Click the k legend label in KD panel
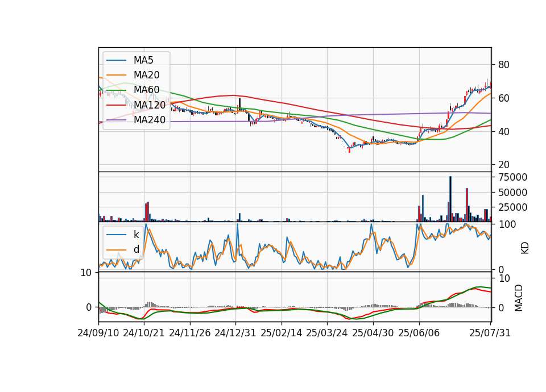 tap(136, 235)
